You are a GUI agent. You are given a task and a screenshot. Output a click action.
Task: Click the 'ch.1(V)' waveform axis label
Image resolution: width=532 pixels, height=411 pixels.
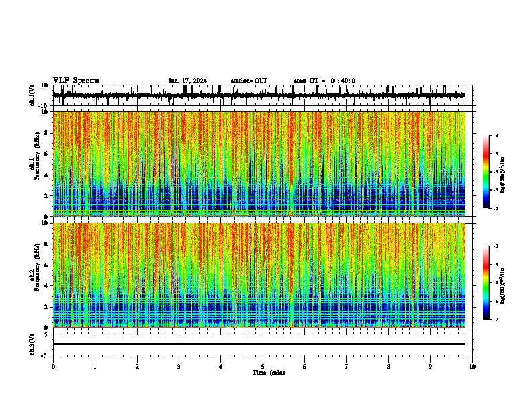tap(32, 95)
